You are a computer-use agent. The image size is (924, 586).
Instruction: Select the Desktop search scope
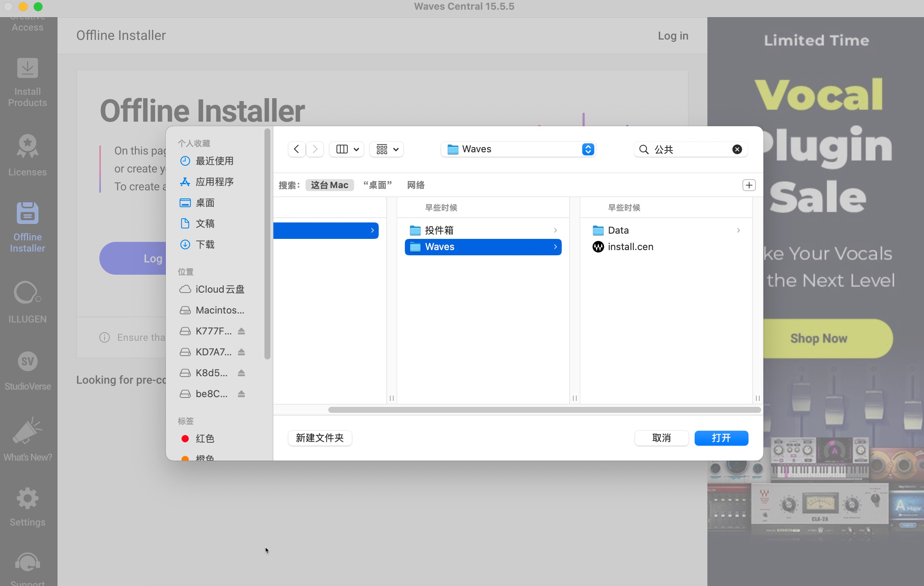point(378,185)
